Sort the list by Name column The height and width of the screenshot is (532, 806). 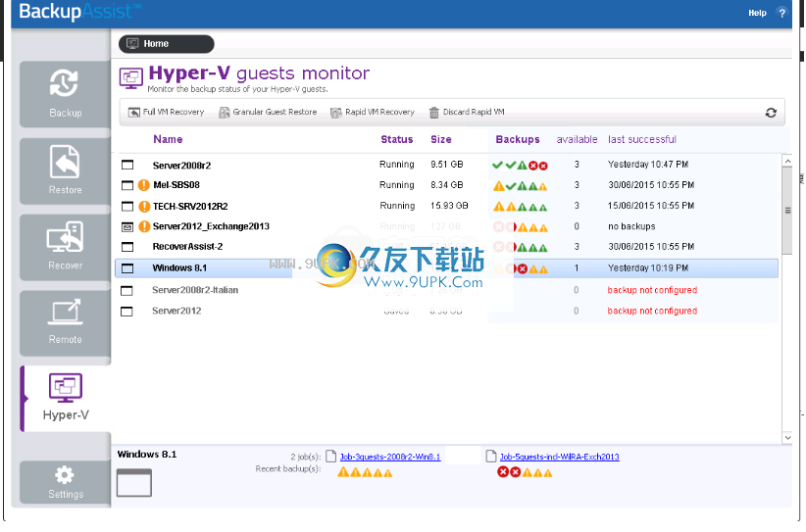coord(168,139)
